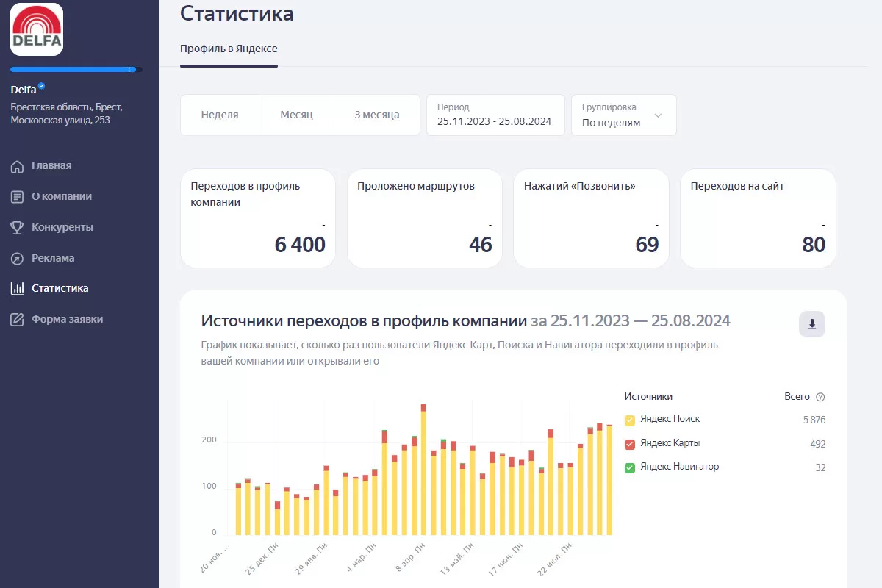Click the 5 876 total for Яндекс Поиск
The height and width of the screenshot is (588, 882).
point(814,420)
